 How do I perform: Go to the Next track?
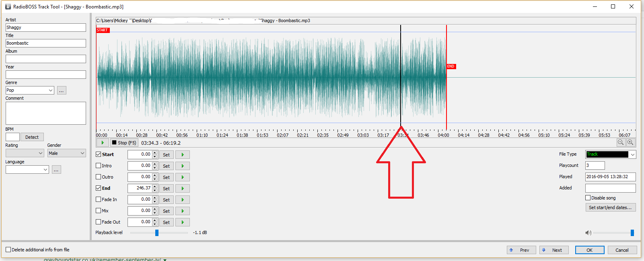554,250
